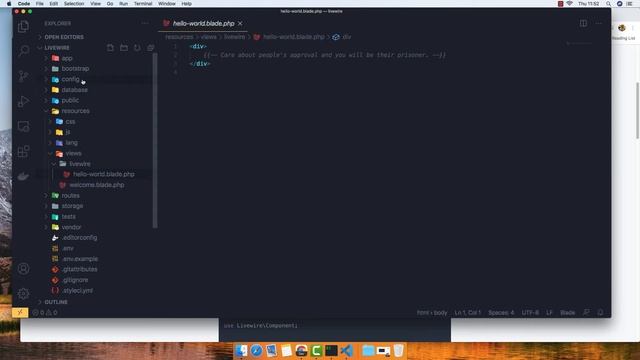The image size is (640, 360).
Task: Collapse the views folder
Action: 73,153
